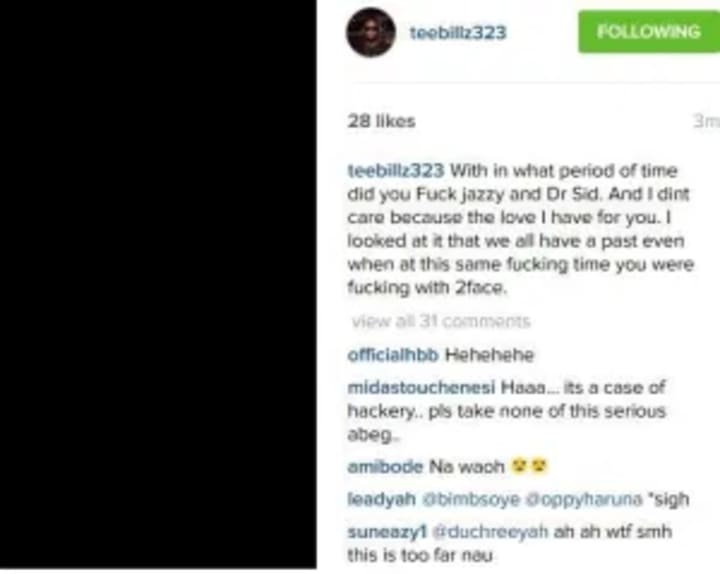
Task: Click the hackery comment text
Action: pyautogui.click(x=506, y=411)
